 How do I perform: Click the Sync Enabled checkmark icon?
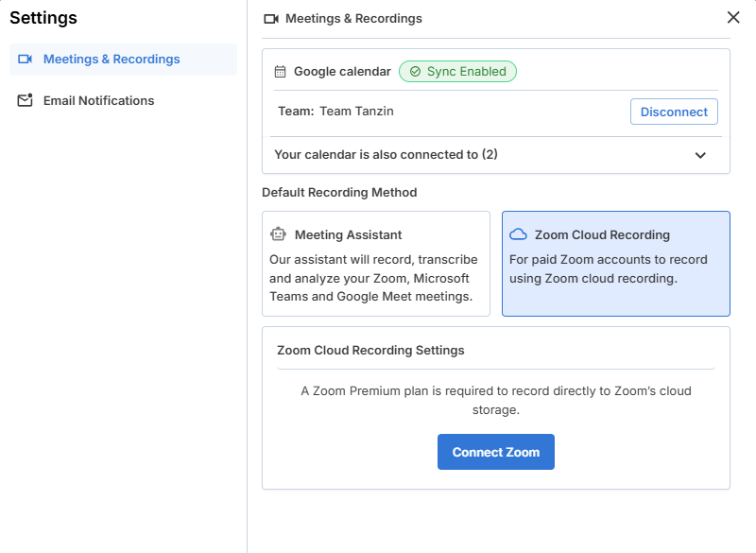(x=415, y=72)
